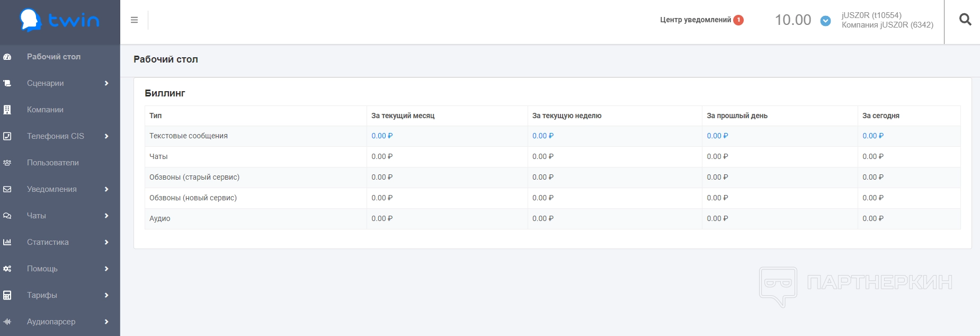This screenshot has height=336, width=980.
Task: Select Компании menu item
Action: pyautogui.click(x=45, y=110)
